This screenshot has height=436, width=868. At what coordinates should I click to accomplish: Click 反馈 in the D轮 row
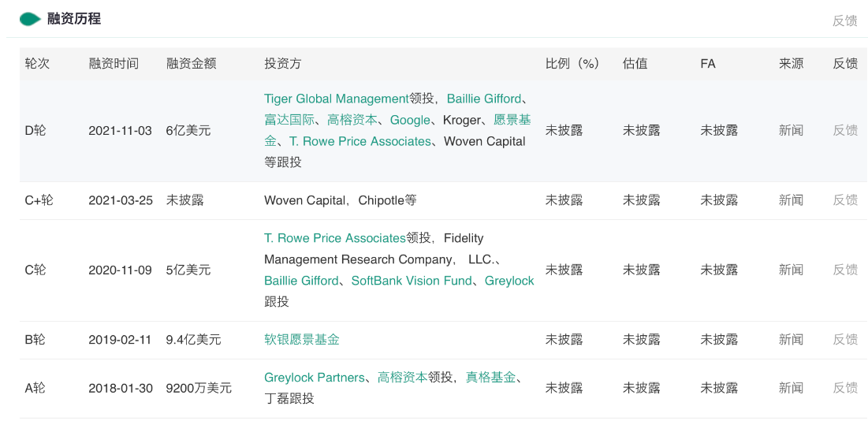[x=845, y=130]
